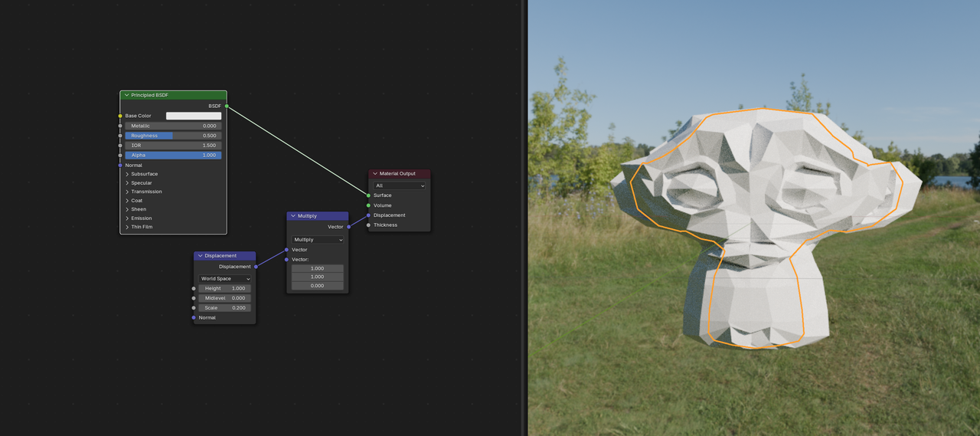Expand the Sheen panel
Viewport: 980px width, 436px height.
coord(127,209)
